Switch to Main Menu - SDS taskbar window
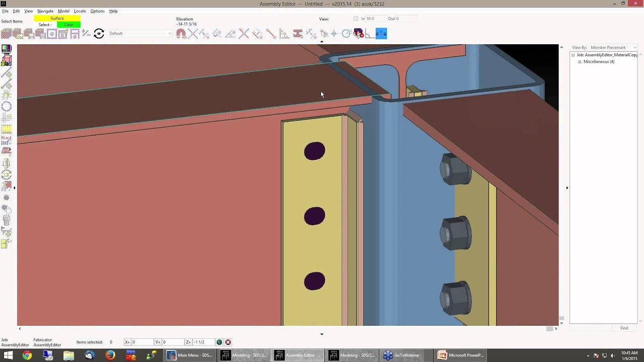Image resolution: width=644 pixels, height=362 pixels. click(191, 355)
